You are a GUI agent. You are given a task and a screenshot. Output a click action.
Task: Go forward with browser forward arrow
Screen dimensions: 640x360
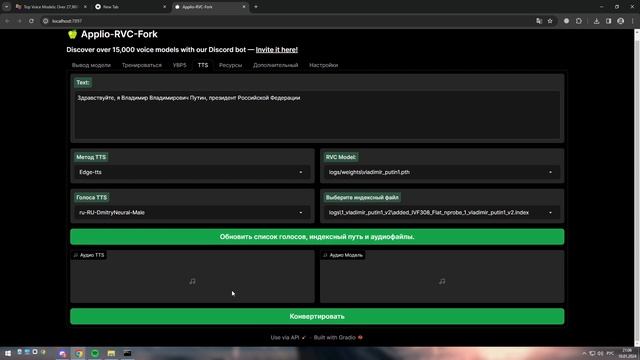[x=19, y=21]
